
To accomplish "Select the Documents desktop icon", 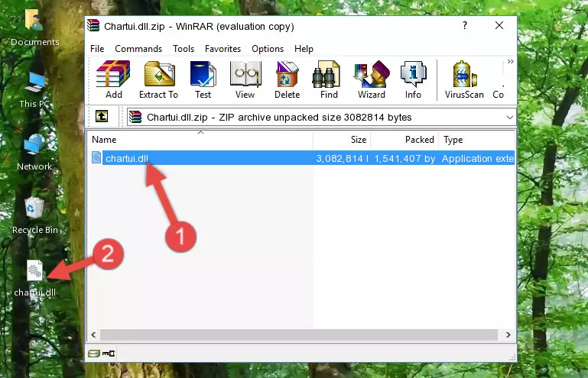I will pos(34,27).
